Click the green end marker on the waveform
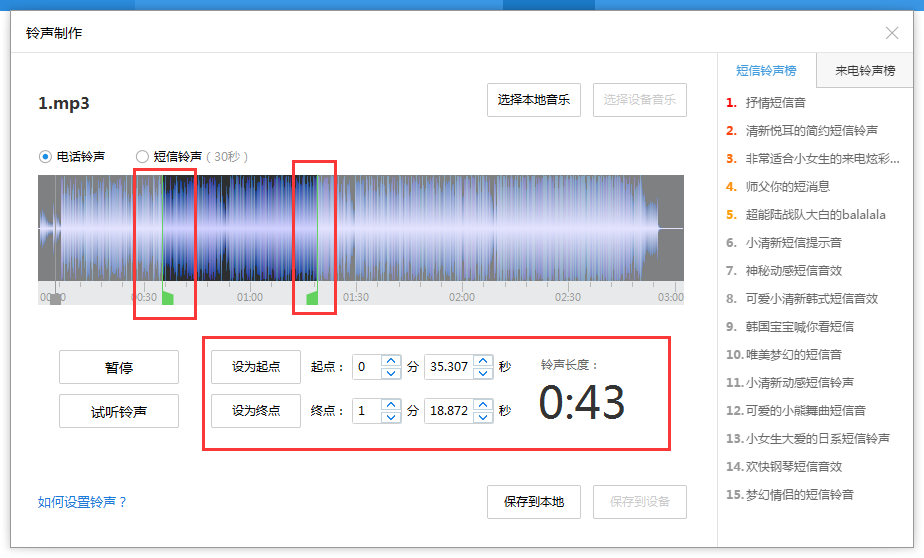Screen dimensions: 924x558 click(x=312, y=298)
